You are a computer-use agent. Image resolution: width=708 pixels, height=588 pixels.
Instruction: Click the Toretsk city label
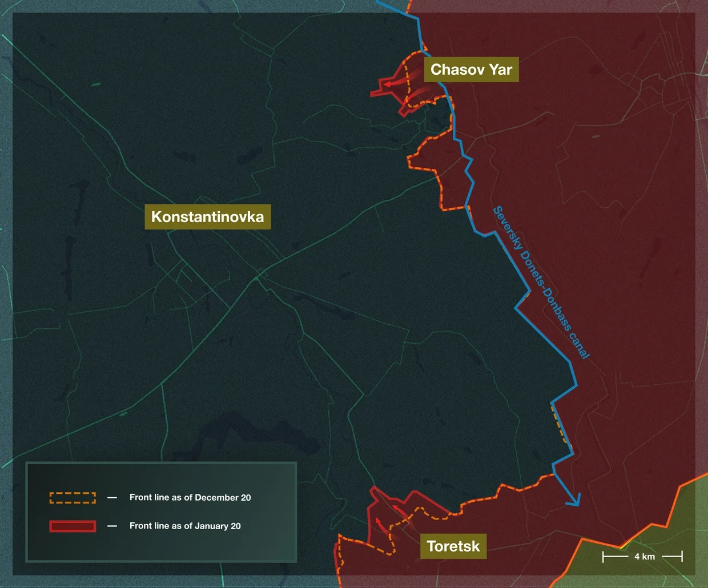(453, 546)
